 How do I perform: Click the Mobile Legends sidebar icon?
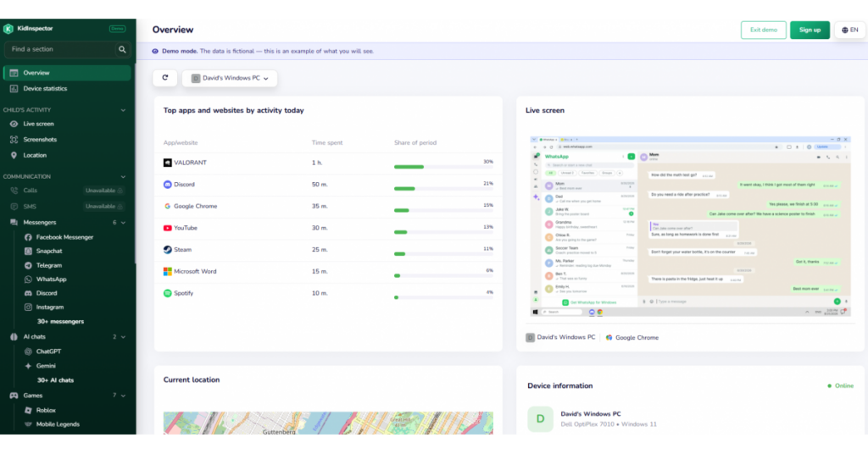click(x=28, y=424)
